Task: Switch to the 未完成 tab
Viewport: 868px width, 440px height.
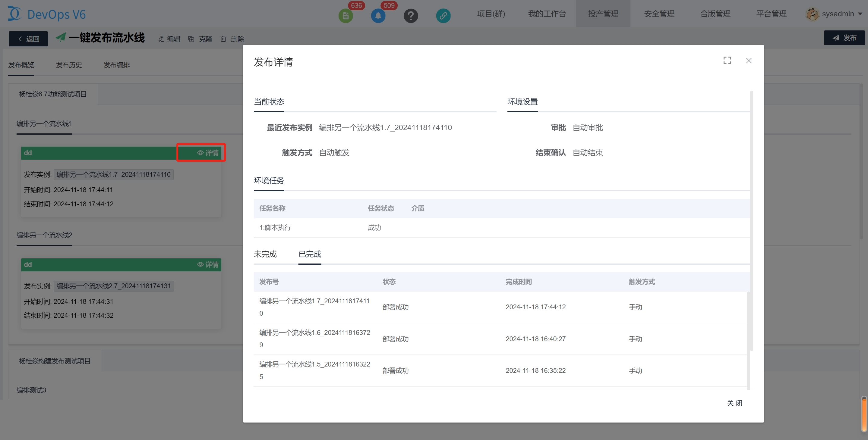Action: tap(265, 254)
